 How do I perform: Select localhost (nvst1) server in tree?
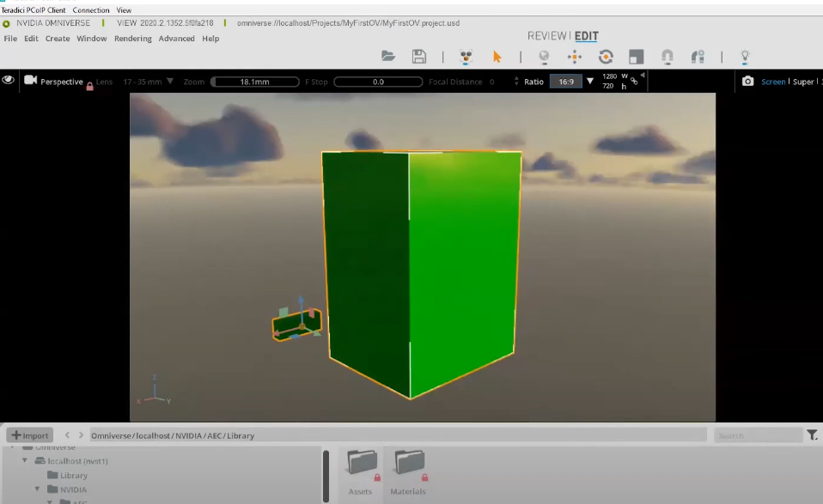71,461
